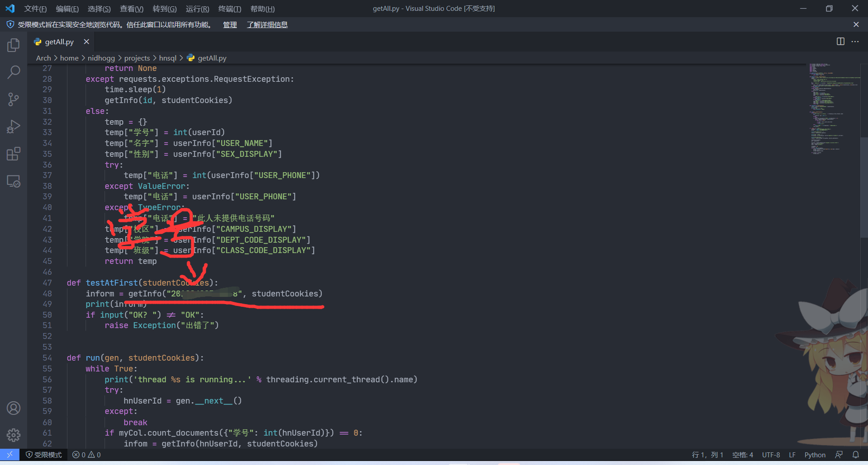Click the 管理 link in restricted banner
Image resolution: width=868 pixels, height=465 pixels.
(230, 25)
